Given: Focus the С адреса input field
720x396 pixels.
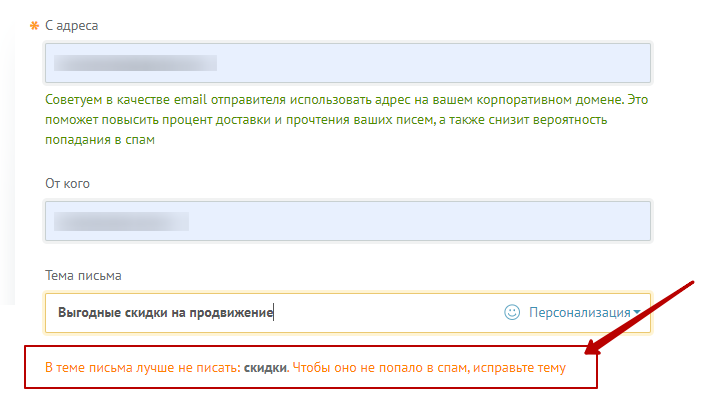Looking at the screenshot, I should pos(348,63).
